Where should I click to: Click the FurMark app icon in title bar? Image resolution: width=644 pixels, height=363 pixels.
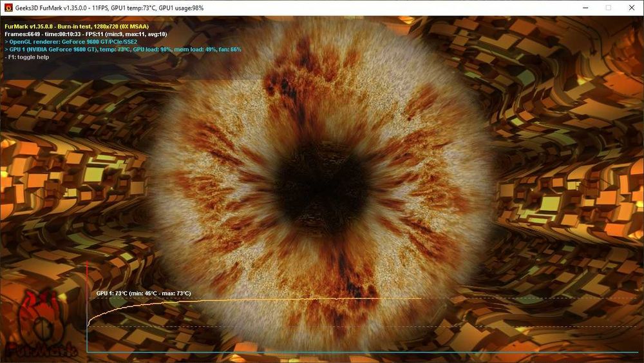pyautogui.click(x=8, y=8)
